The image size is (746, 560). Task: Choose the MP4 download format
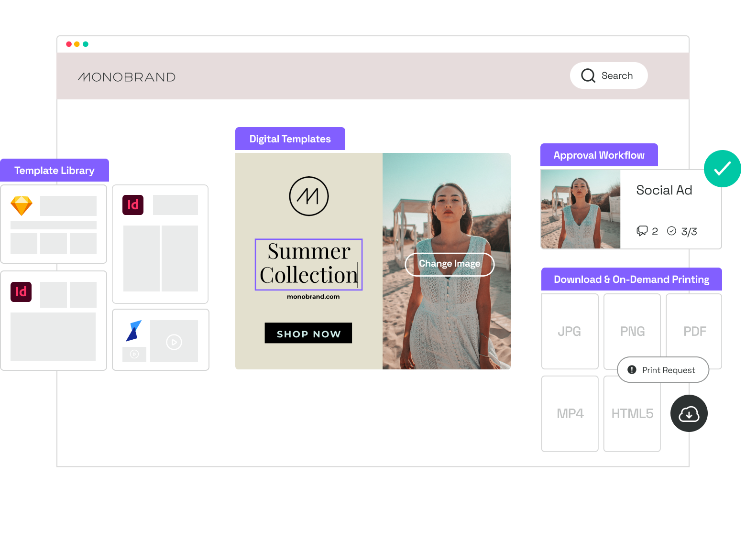tap(570, 414)
